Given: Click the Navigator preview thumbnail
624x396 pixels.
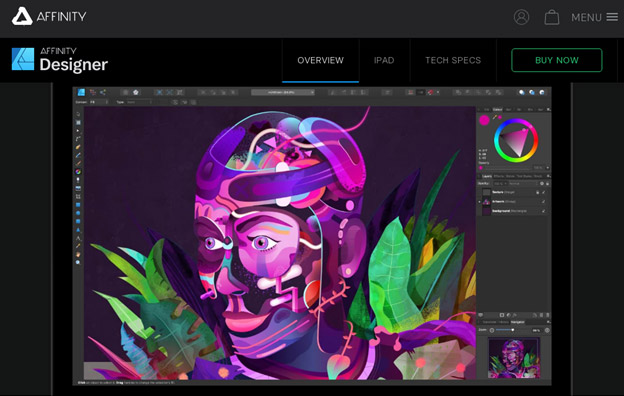Looking at the screenshot, I should (x=514, y=357).
